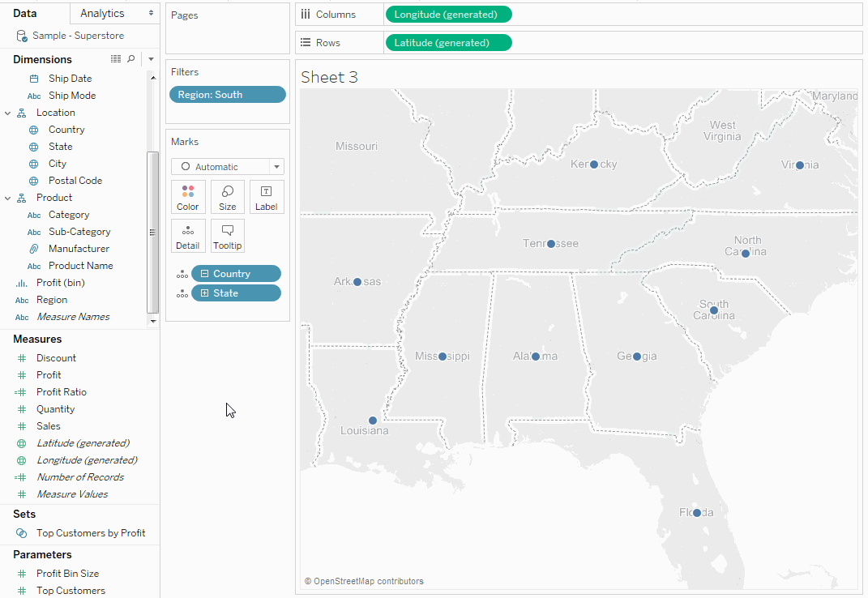Open the Tooltip mark property

[228, 236]
